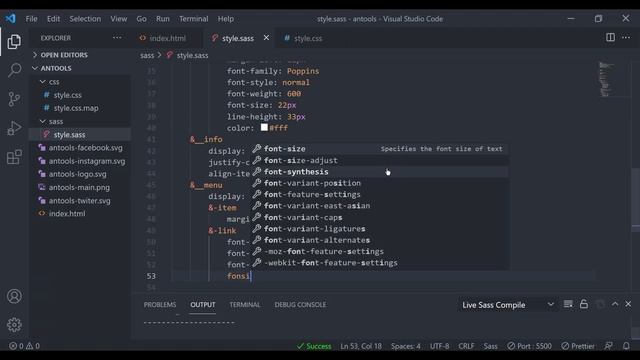
Task: Open the Accounts menu icon
Action: click(14, 296)
